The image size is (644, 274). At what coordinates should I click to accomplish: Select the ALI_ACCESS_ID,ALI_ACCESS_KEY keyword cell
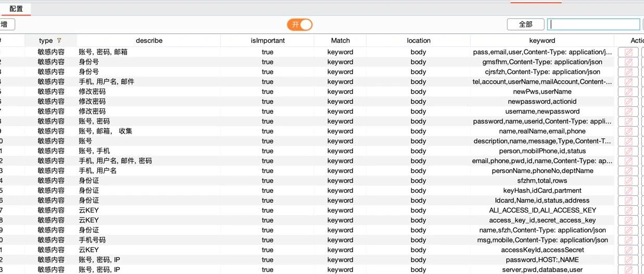point(542,210)
